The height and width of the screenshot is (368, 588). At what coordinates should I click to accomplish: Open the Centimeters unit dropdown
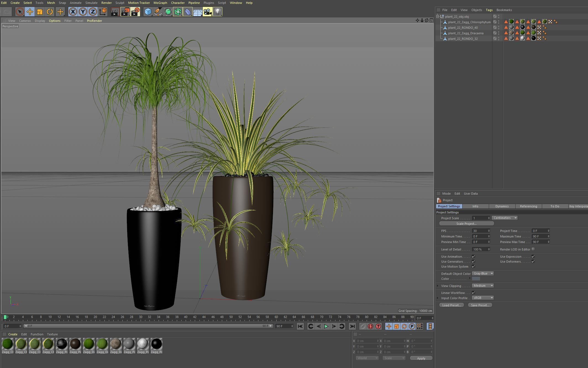[505, 218]
